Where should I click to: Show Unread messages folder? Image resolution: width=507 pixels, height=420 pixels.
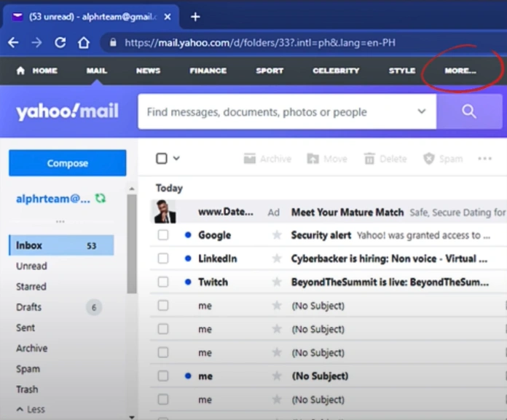[31, 266]
